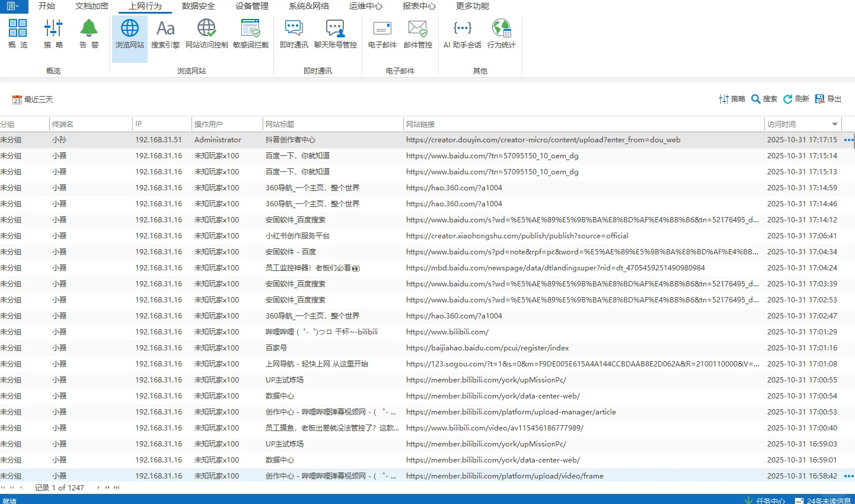855x504 pixels.
Task: Open the application menu button at top-left
Action: click(x=14, y=7)
